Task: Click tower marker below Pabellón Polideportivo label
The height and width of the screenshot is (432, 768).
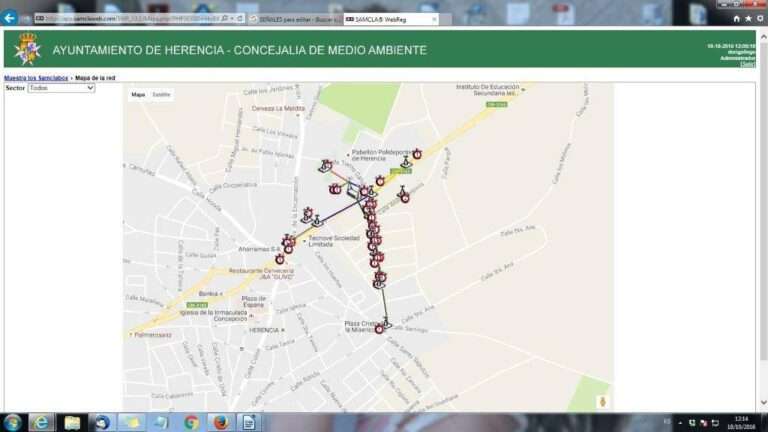Action: point(406,163)
